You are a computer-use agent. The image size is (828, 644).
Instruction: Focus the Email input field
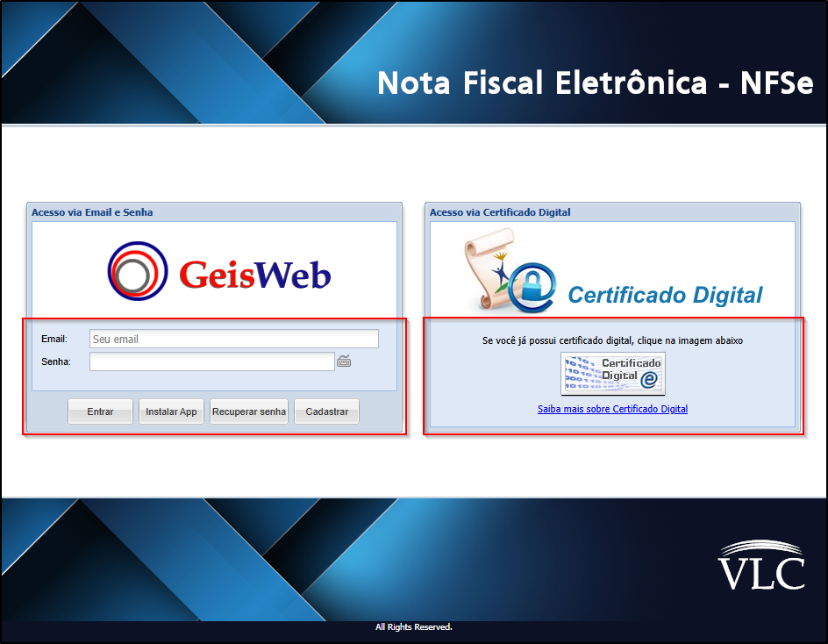pyautogui.click(x=234, y=339)
